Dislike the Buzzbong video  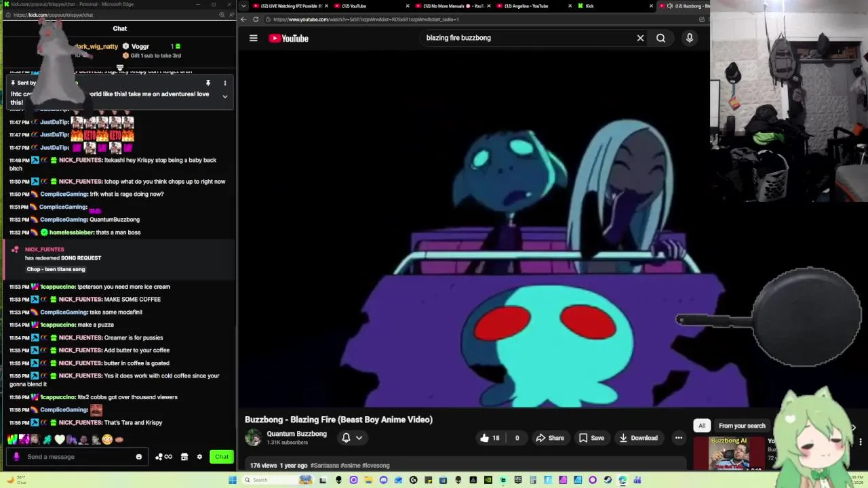[x=517, y=438]
